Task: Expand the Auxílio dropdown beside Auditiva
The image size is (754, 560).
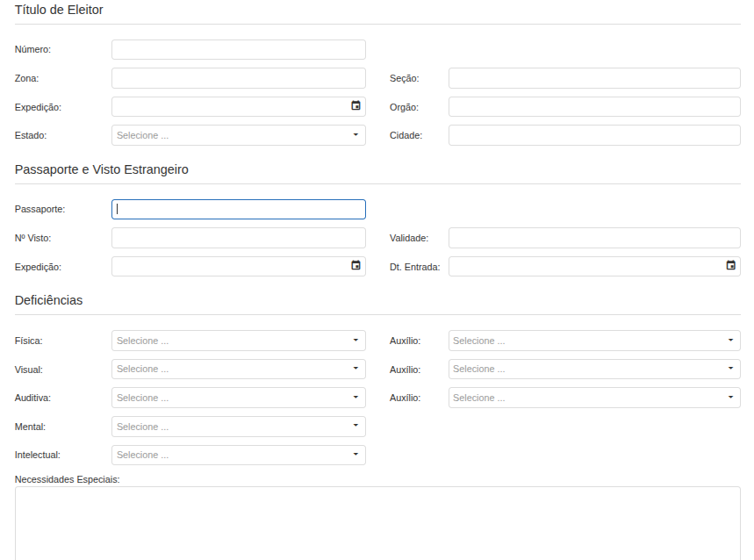Action: pyautogui.click(x=593, y=398)
